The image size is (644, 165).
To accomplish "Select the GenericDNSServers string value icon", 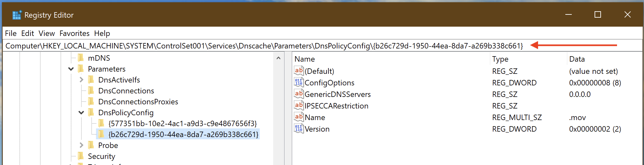I will [299, 94].
